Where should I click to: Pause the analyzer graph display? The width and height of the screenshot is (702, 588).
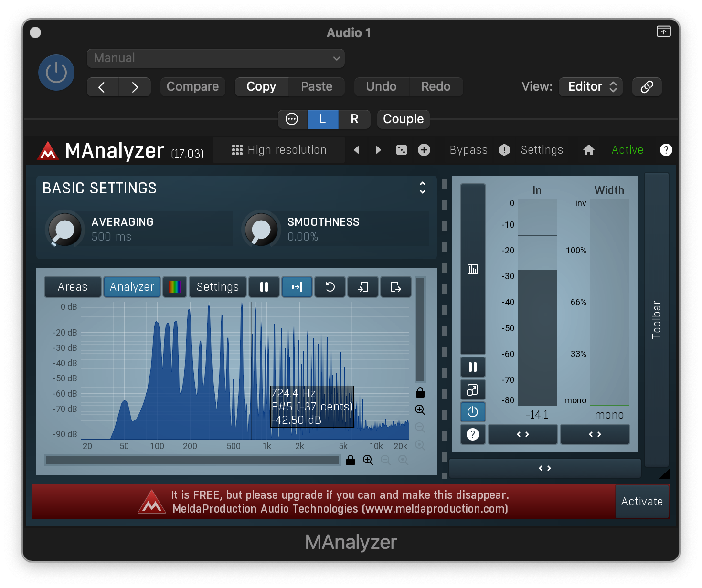pos(264,287)
